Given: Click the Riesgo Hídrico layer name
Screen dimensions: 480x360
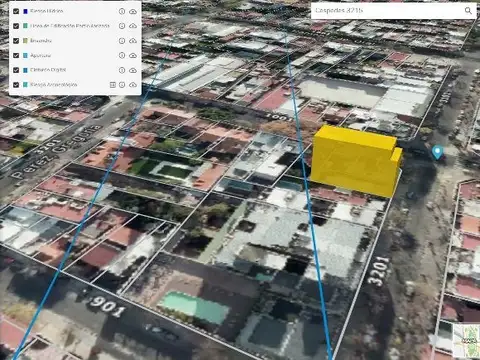Looking at the screenshot, I should 47,11.
